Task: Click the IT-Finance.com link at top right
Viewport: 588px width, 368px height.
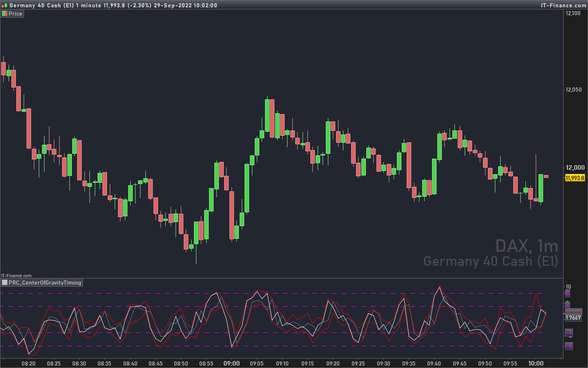Action: 563,5
